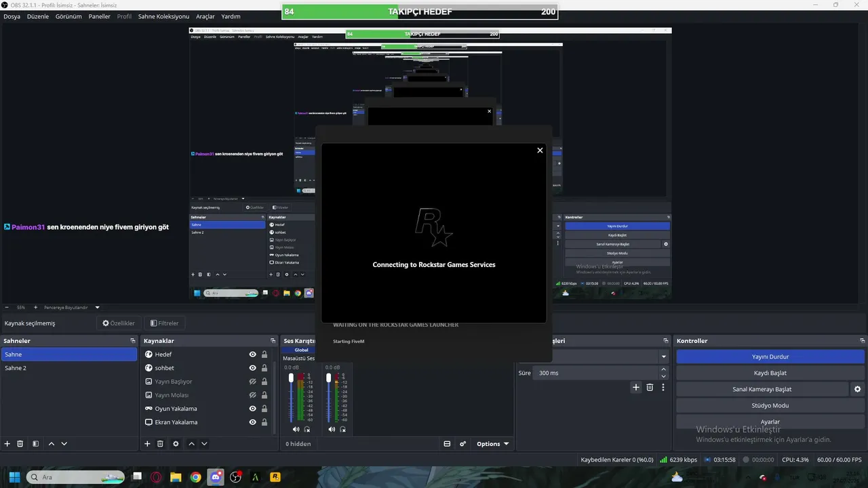Move source down in Kaynaklar list
This screenshot has height=488, width=868.
pyautogui.click(x=204, y=444)
